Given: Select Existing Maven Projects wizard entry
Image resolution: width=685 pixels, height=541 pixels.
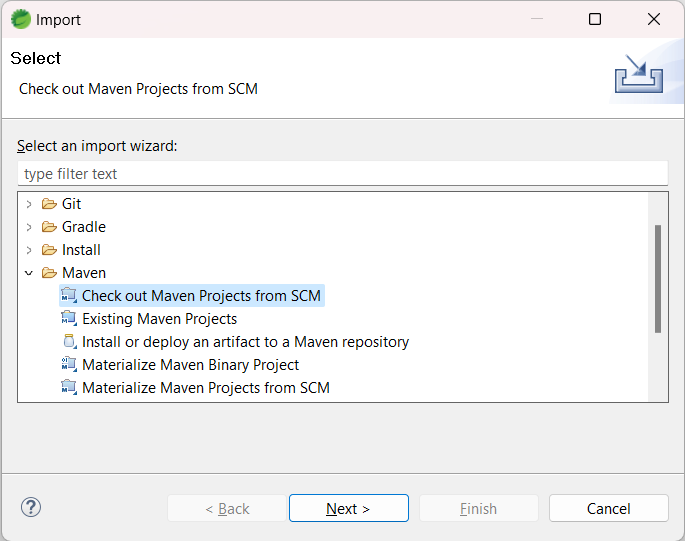Looking at the screenshot, I should [x=159, y=319].
